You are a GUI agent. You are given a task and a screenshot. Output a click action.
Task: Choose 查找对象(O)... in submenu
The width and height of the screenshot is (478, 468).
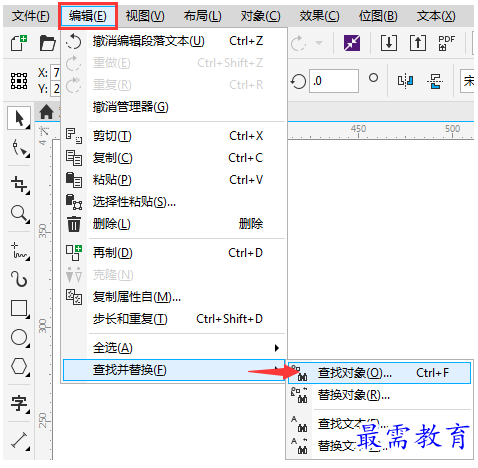click(379, 373)
